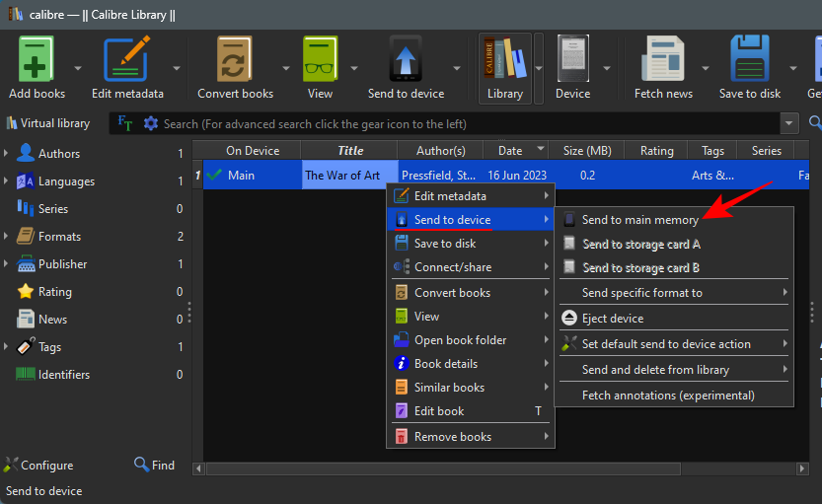
Task: Click Remove books in context menu
Action: click(452, 437)
